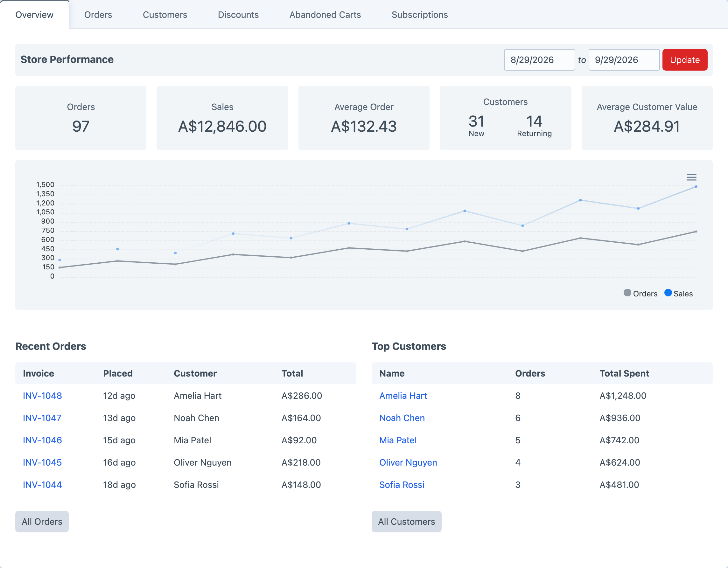728x568 pixels.
Task: Toggle the Orders series legend marker
Action: pos(627,293)
